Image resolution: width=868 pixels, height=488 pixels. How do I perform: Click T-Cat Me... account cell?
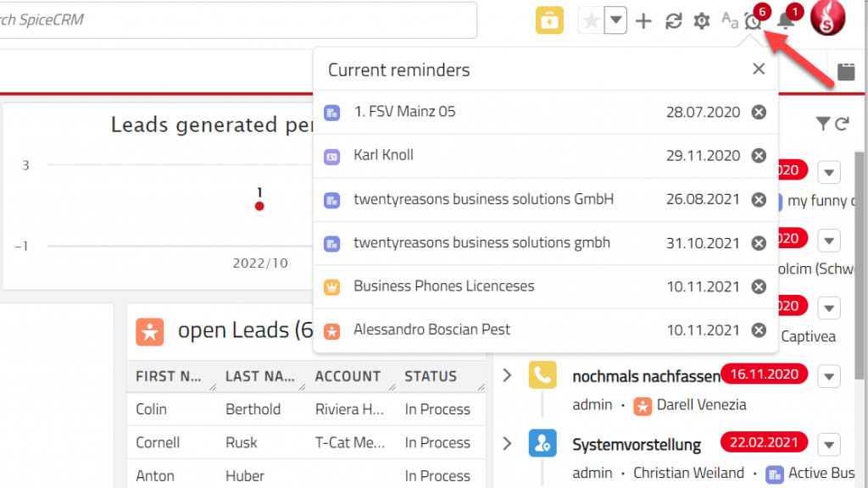pos(350,442)
